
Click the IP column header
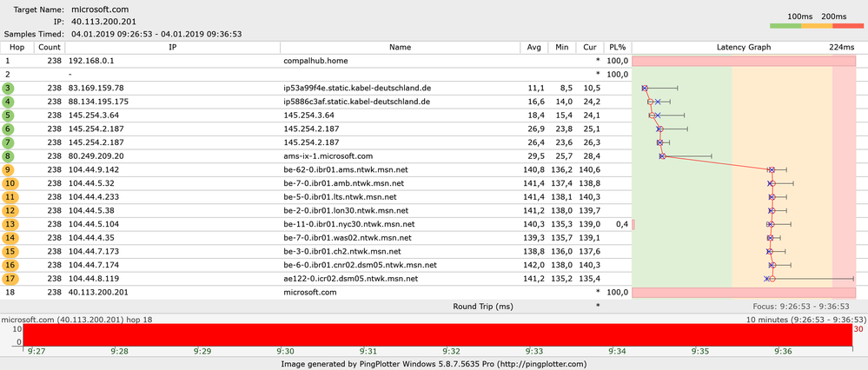tap(173, 48)
